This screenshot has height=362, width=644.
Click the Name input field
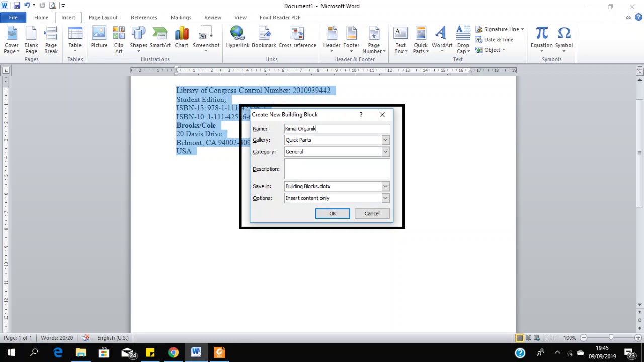point(337,129)
